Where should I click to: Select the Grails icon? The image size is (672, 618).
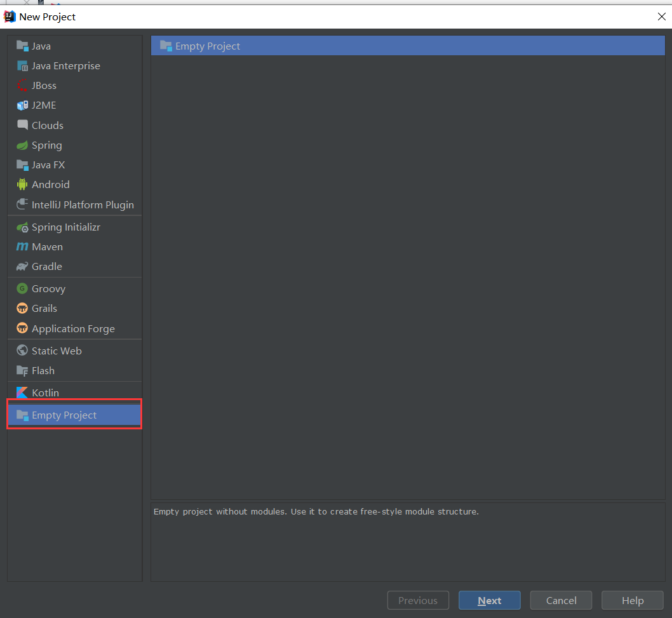tap(22, 308)
